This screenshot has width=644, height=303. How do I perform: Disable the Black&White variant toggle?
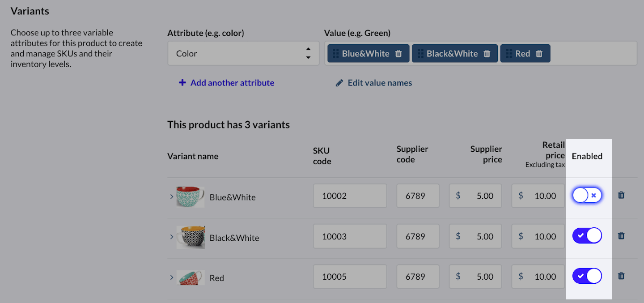point(587,236)
